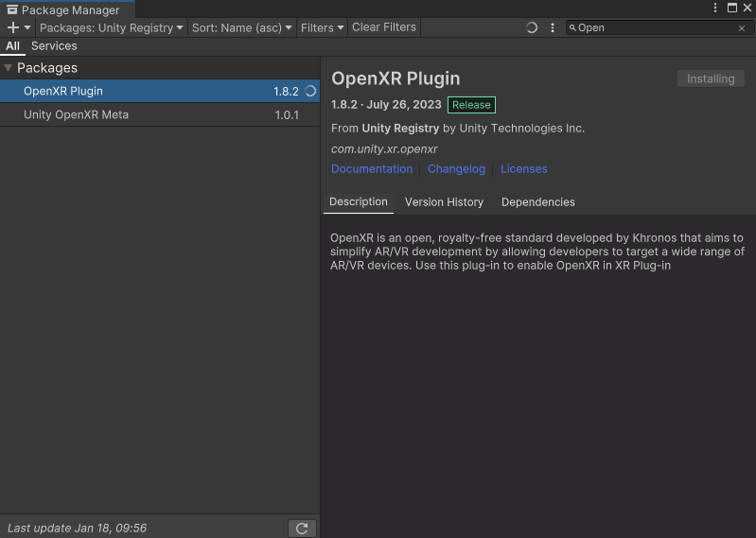
Task: Select the Unity OpenXR Meta package row
Action: click(160, 114)
